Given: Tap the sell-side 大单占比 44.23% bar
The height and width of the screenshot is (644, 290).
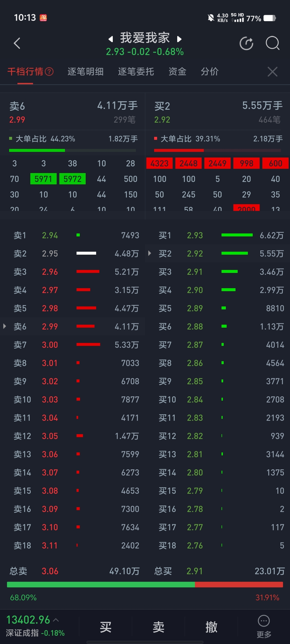Looking at the screenshot, I should point(73,150).
